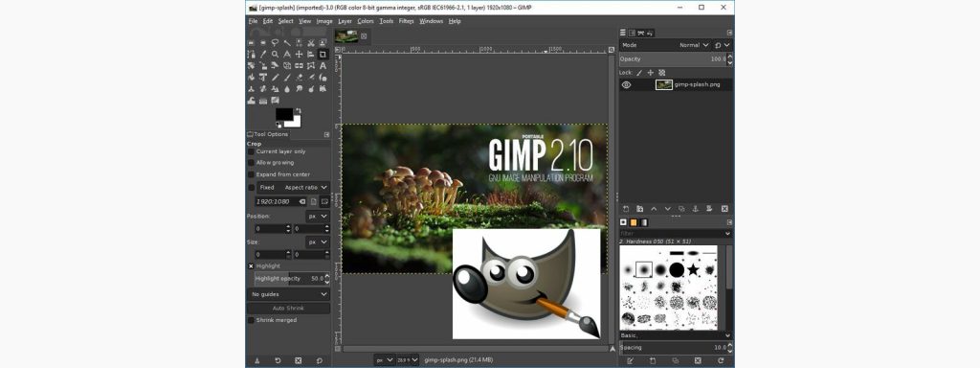The height and width of the screenshot is (368, 980).
Task: Select the Measure tool
Action: 287,54
